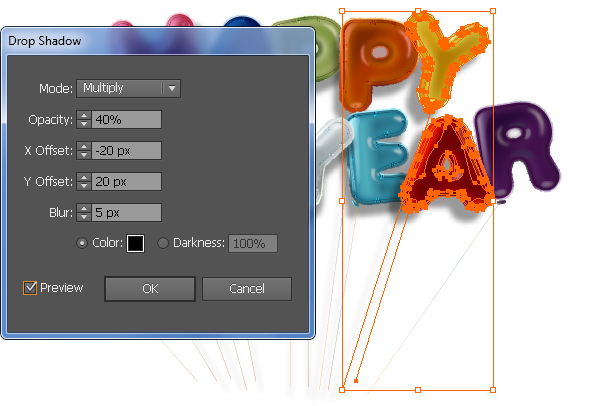
Task: Confirm drop shadow with OK button
Action: (150, 289)
